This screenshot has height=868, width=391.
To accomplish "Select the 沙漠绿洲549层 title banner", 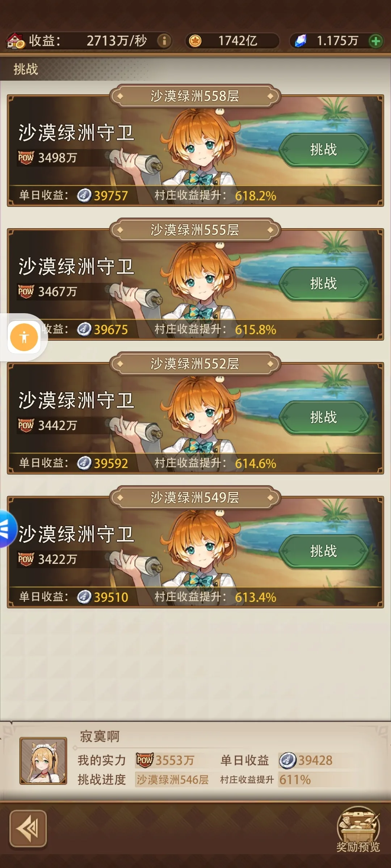I will point(195,498).
